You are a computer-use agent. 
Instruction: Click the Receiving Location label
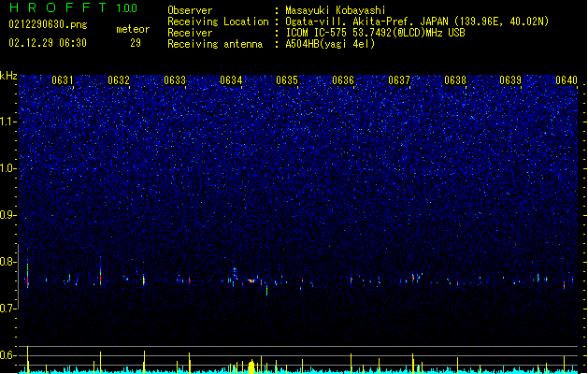pyautogui.click(x=218, y=22)
